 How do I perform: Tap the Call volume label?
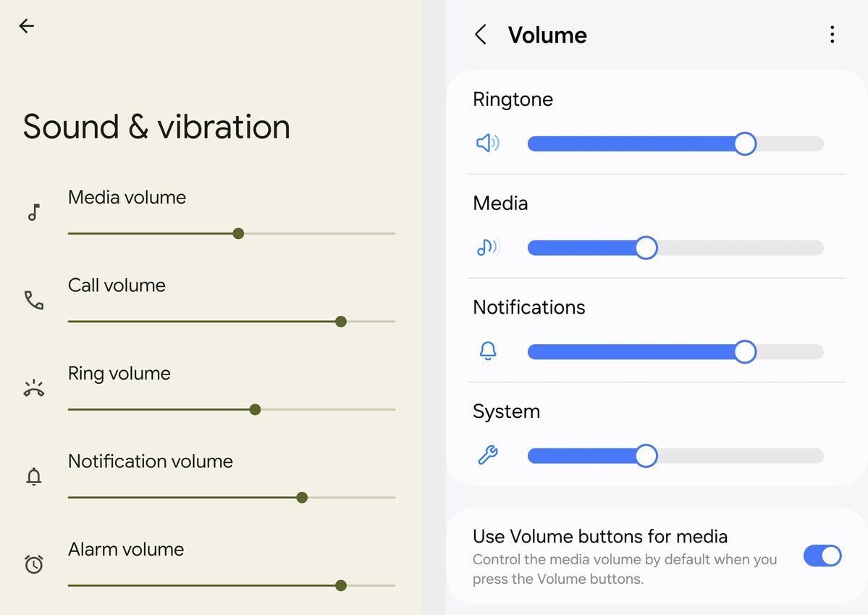pos(117,285)
